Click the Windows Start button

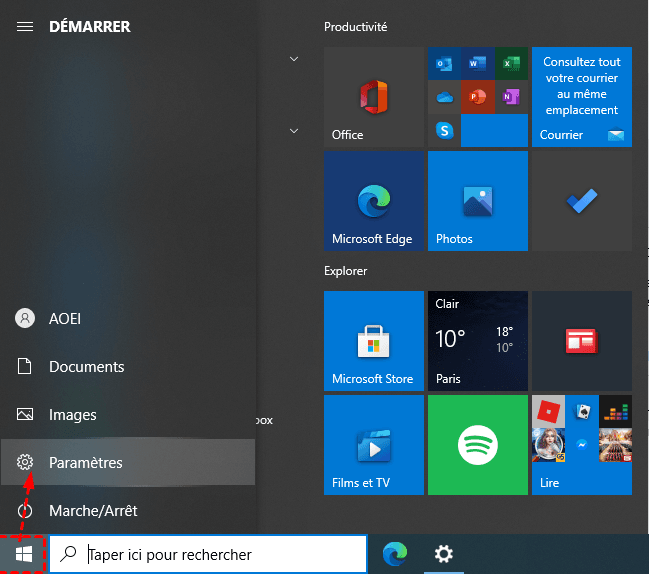click(x=23, y=554)
